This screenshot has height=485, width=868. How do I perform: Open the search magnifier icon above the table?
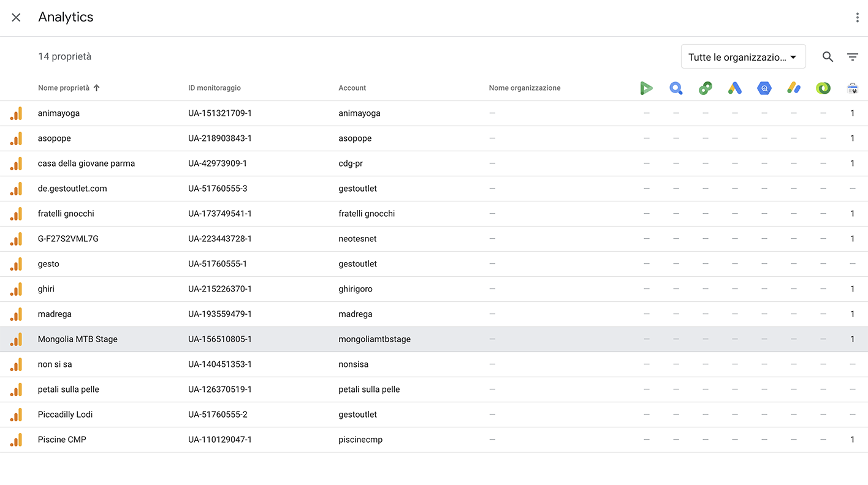coord(828,57)
